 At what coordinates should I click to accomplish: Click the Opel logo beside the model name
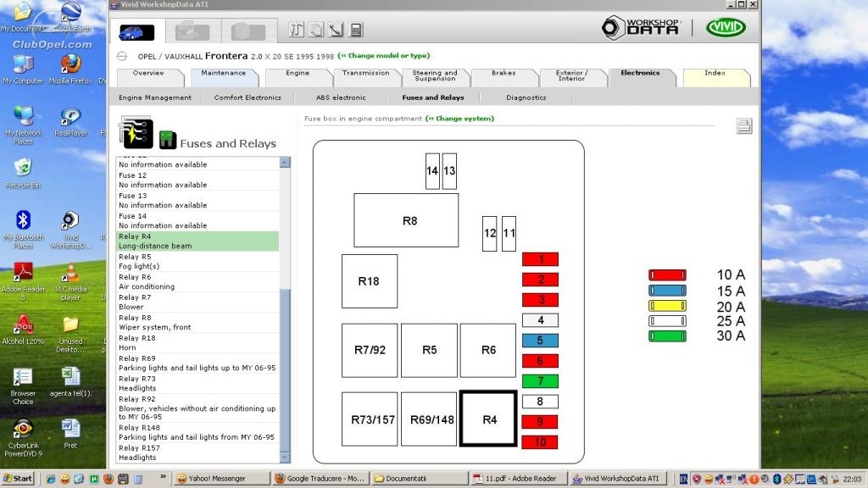pyautogui.click(x=122, y=56)
